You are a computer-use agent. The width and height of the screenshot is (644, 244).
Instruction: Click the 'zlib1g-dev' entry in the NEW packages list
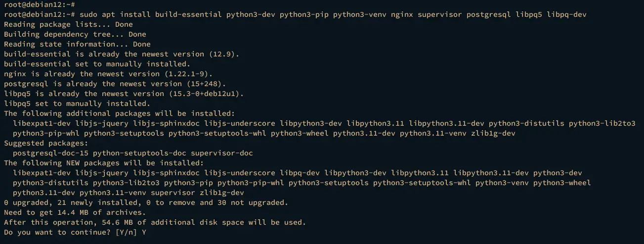pos(222,193)
